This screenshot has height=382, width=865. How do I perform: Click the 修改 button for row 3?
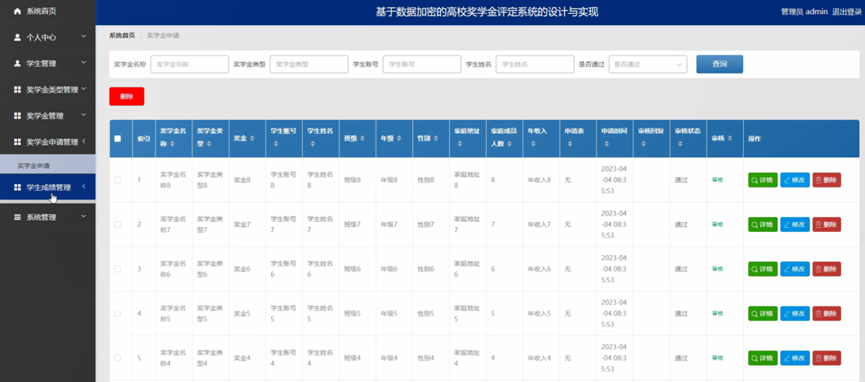point(795,269)
